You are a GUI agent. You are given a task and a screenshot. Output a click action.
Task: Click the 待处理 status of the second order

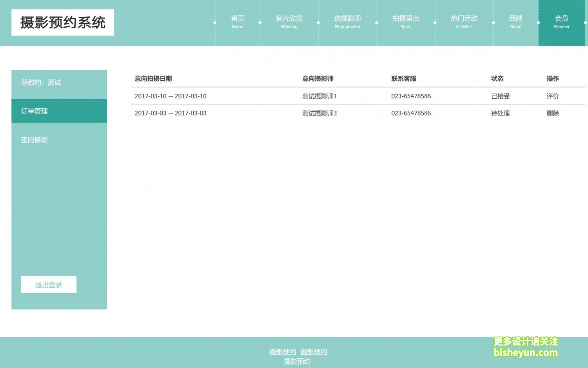point(500,113)
